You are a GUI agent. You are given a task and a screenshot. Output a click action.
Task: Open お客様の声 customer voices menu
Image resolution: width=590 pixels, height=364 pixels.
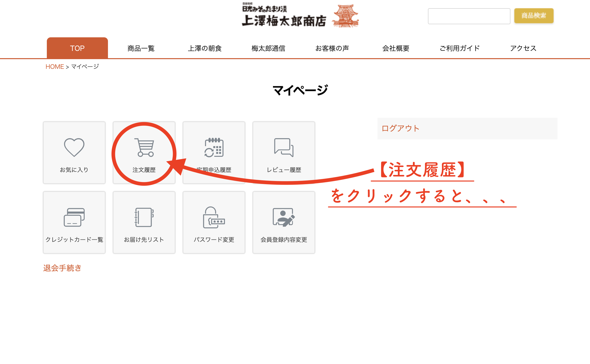pyautogui.click(x=332, y=48)
